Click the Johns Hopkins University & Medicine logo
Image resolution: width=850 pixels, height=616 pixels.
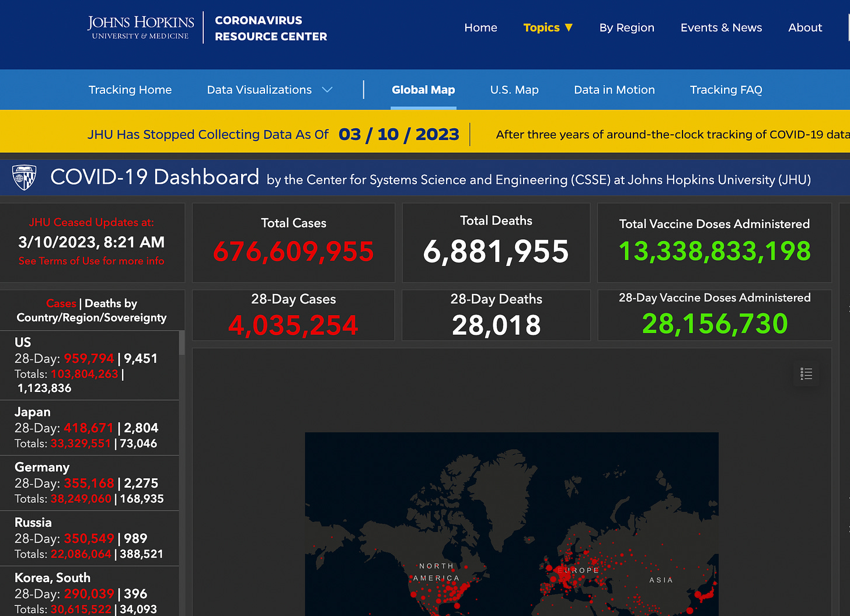pos(141,27)
